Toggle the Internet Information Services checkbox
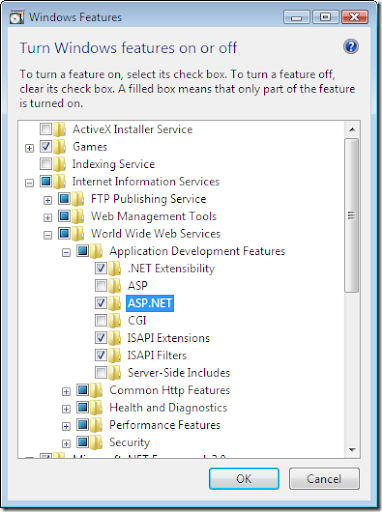The height and width of the screenshot is (512, 382). pyautogui.click(x=46, y=181)
